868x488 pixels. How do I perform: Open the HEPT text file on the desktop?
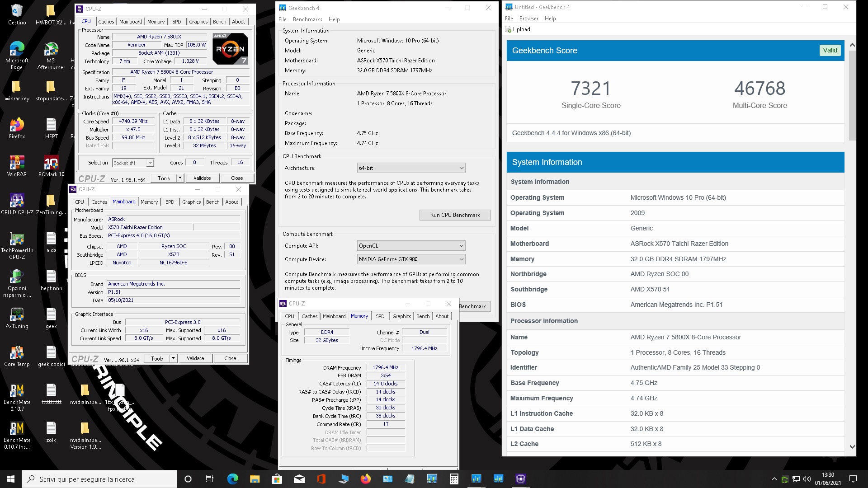[51, 128]
